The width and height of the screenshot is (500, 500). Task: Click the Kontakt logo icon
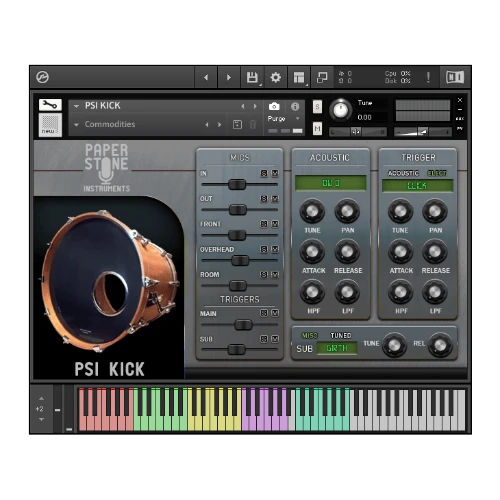pos(42,77)
